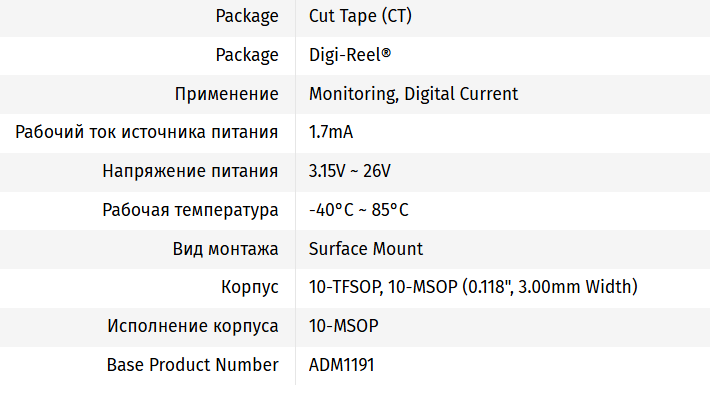710x401 pixels.
Task: Select "Monitoring, Digital Current" value text
Action: pos(413,94)
